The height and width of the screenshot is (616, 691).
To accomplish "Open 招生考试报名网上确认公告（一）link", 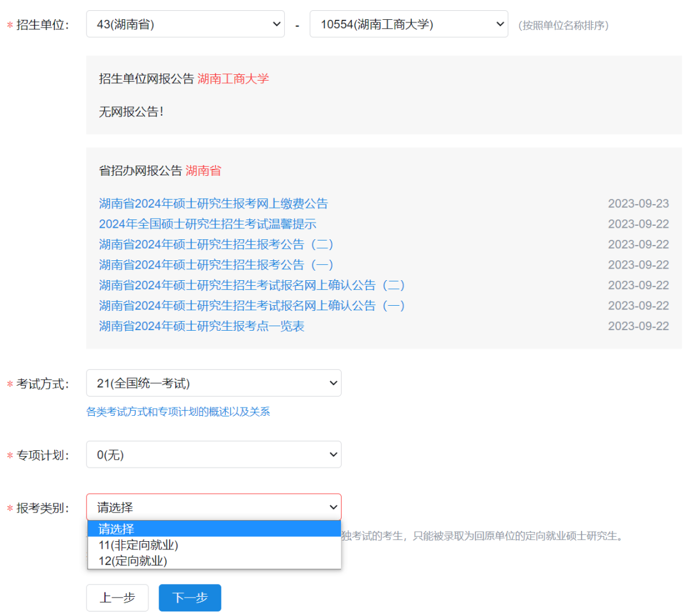I will pyautogui.click(x=252, y=306).
